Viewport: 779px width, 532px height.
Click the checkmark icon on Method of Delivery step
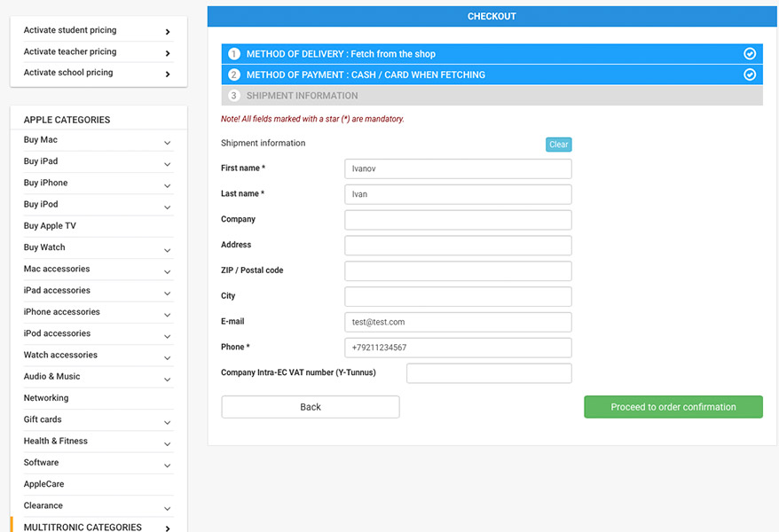(x=749, y=53)
